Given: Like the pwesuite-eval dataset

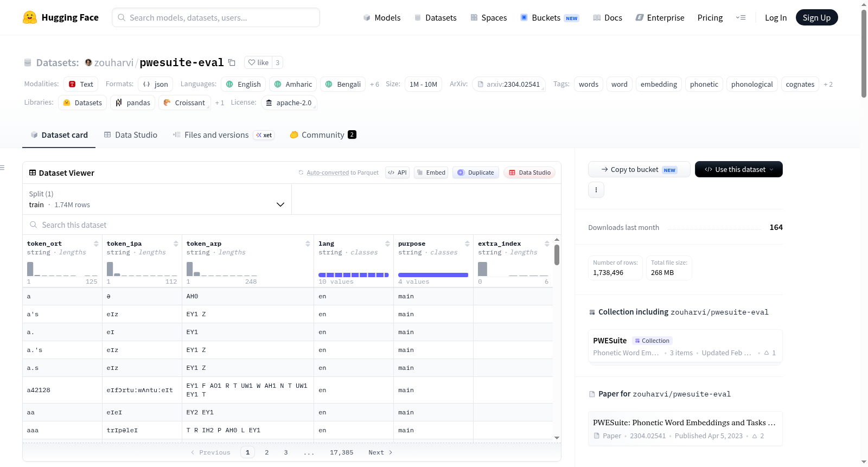Looking at the screenshot, I should (258, 62).
